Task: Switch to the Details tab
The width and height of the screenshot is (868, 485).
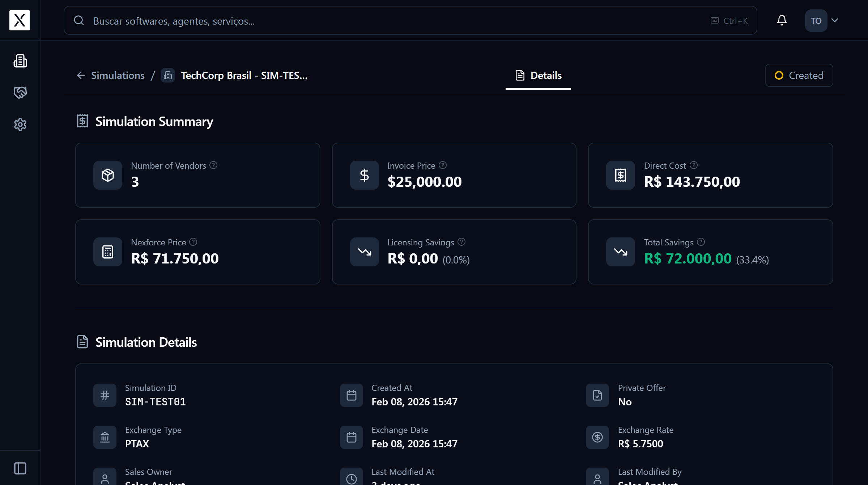Action: (538, 75)
